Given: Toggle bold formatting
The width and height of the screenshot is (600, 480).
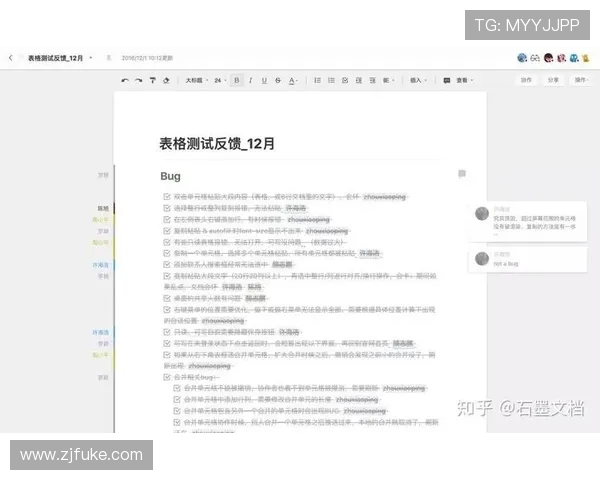Looking at the screenshot, I should 237,80.
